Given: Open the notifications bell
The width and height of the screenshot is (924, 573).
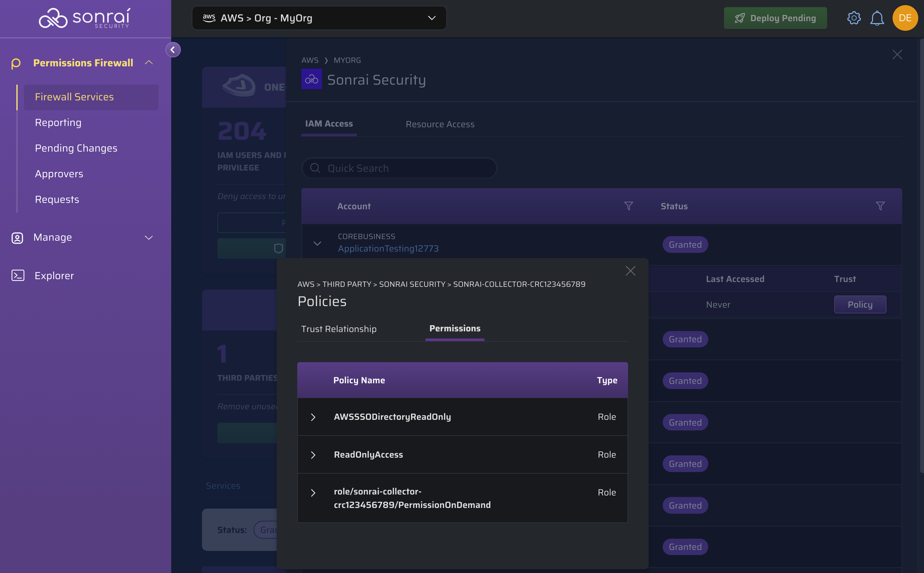Looking at the screenshot, I should pos(877,18).
